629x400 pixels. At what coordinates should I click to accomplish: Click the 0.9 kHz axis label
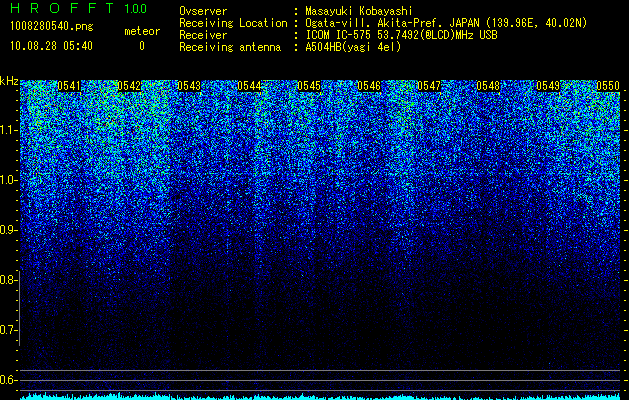(8, 230)
